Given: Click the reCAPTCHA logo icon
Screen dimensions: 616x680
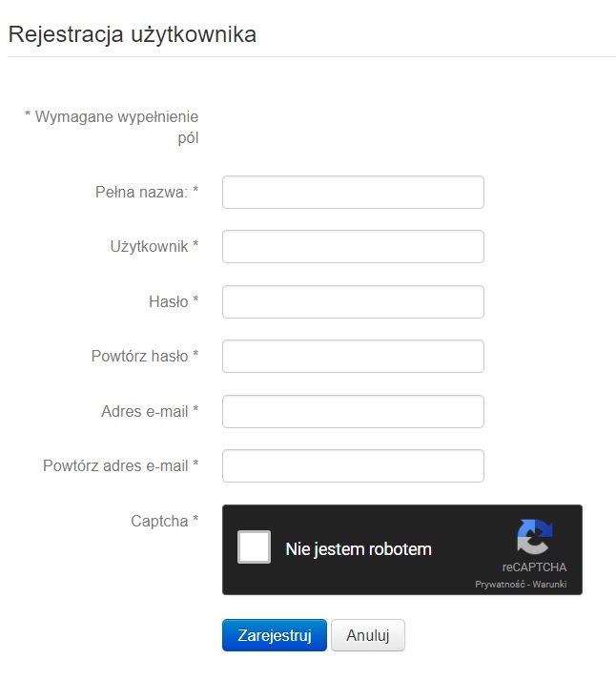Looking at the screenshot, I should tap(535, 537).
